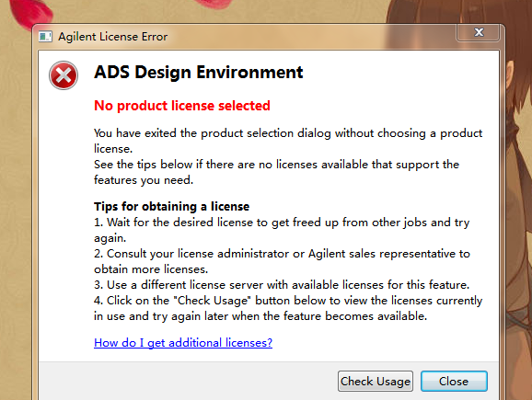Click the Check Usage button
The height and width of the screenshot is (400, 532).
coord(376,381)
